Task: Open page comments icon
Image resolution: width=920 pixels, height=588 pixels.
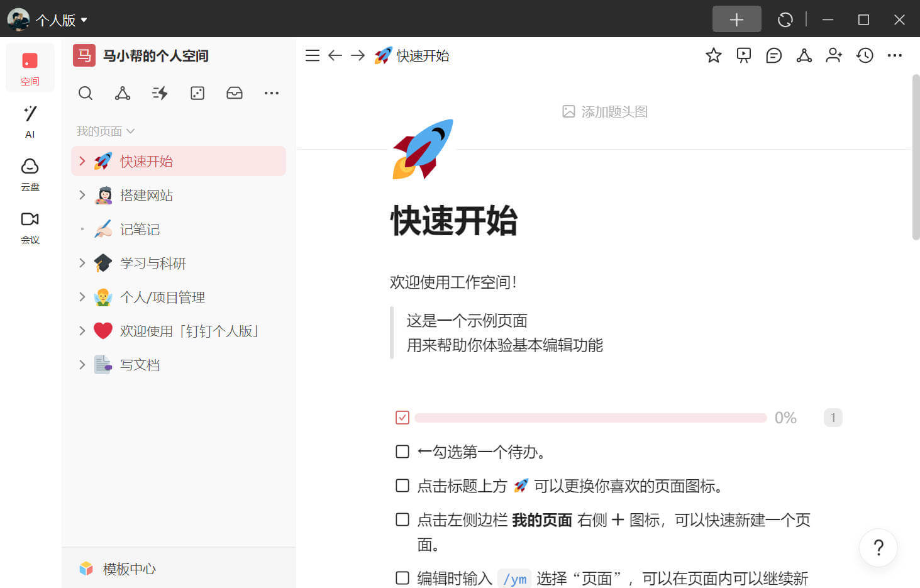Action: 774,55
